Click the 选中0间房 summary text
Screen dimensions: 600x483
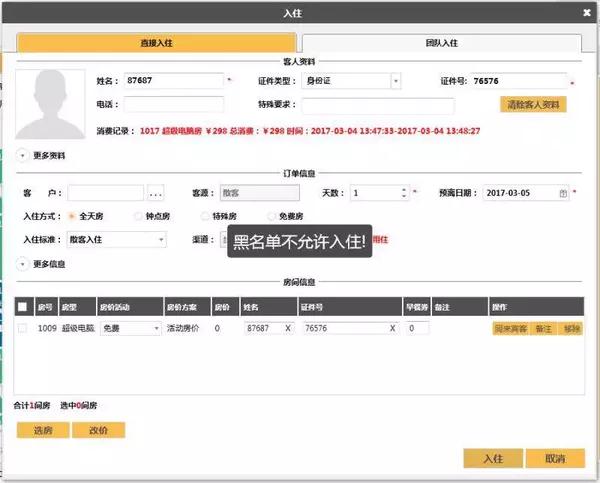point(78,406)
